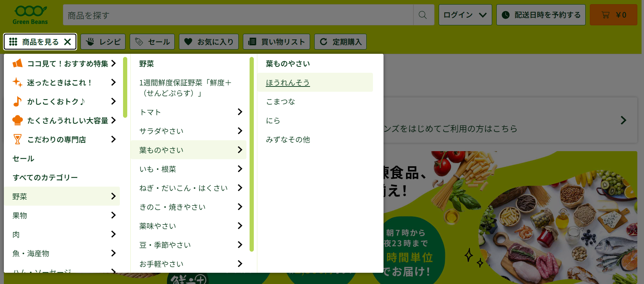Open 買い物リスト label
The height and width of the screenshot is (284, 644).
[x=283, y=42]
